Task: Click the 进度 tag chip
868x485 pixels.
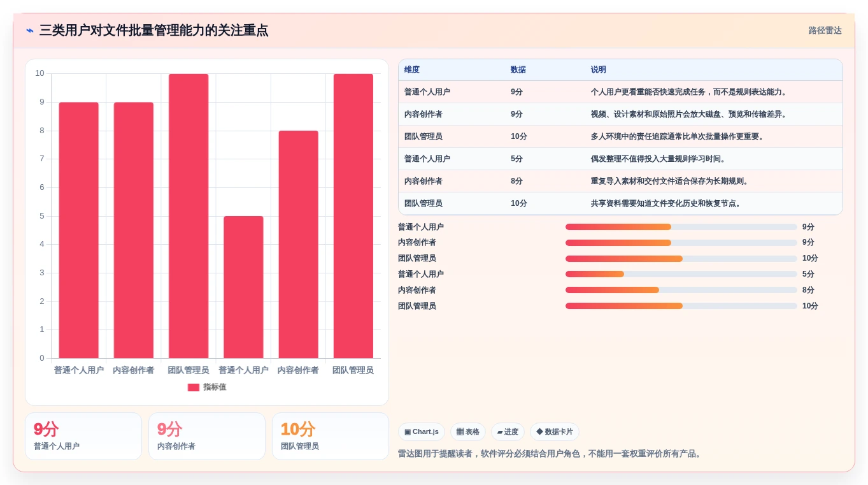Action: tap(508, 431)
